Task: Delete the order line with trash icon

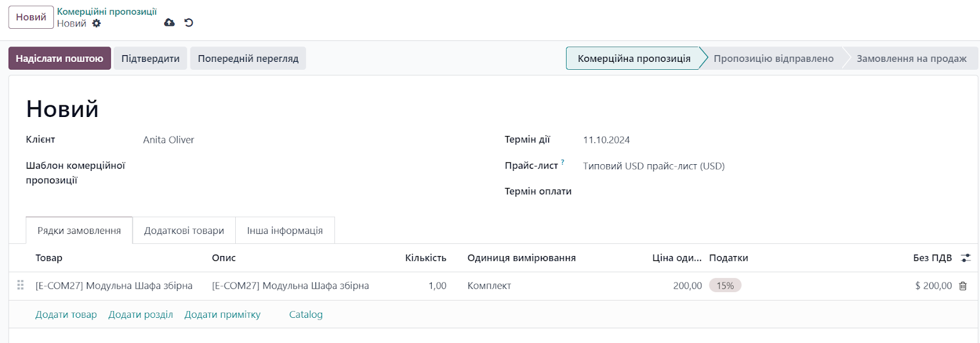Action: coord(963,286)
